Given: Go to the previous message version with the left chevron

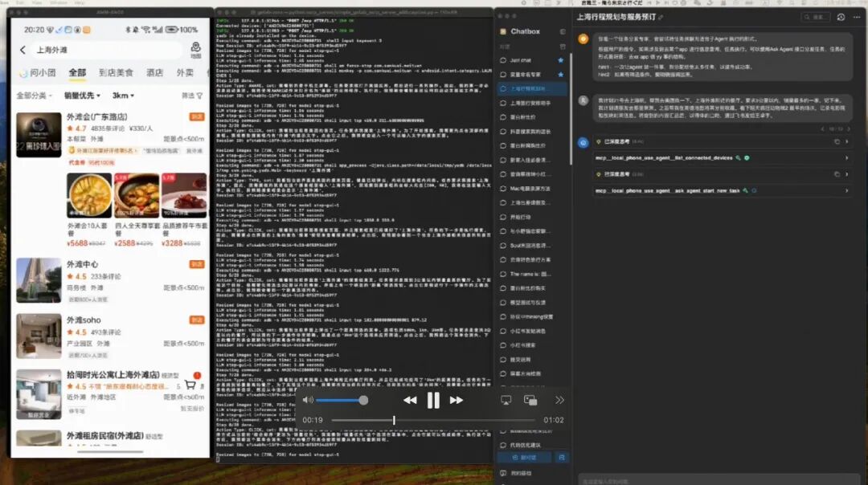Looking at the screenshot, I should pyautogui.click(x=823, y=128).
